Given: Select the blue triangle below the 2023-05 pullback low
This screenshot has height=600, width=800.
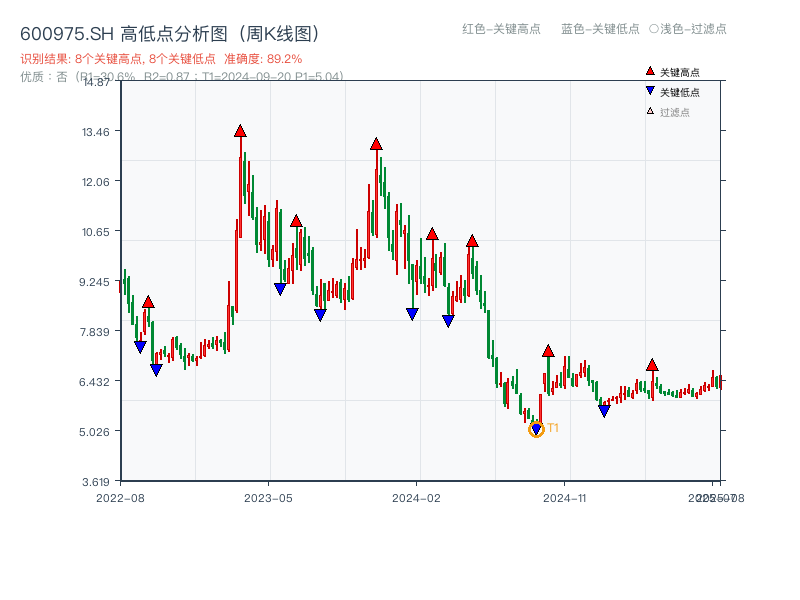Looking at the screenshot, I should pyautogui.click(x=279, y=287).
